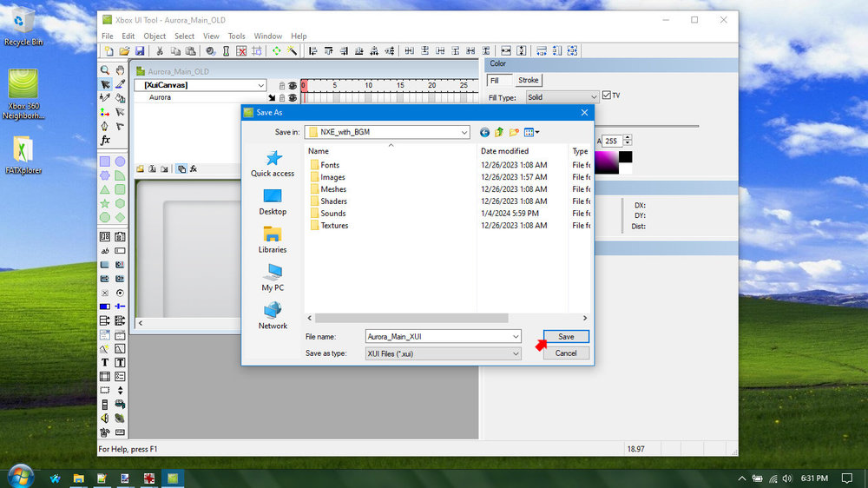The image size is (868, 488).
Task: Click the New file toolbar icon
Action: click(x=109, y=51)
